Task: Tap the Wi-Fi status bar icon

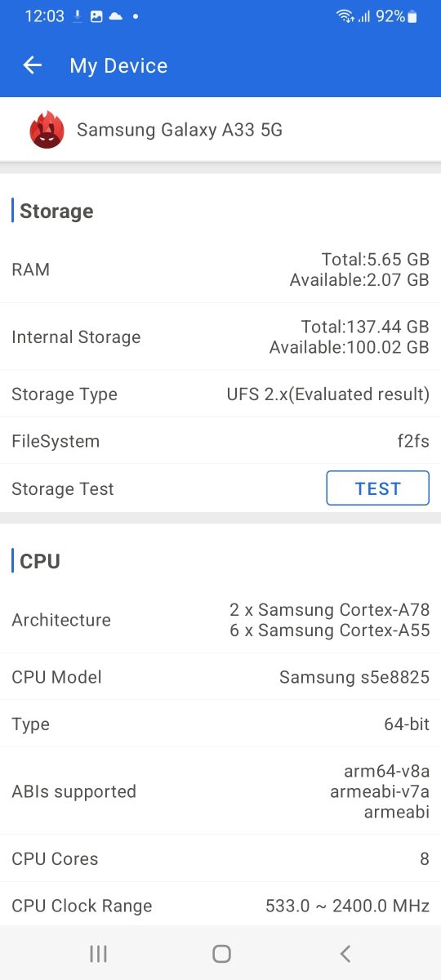Action: tap(345, 16)
